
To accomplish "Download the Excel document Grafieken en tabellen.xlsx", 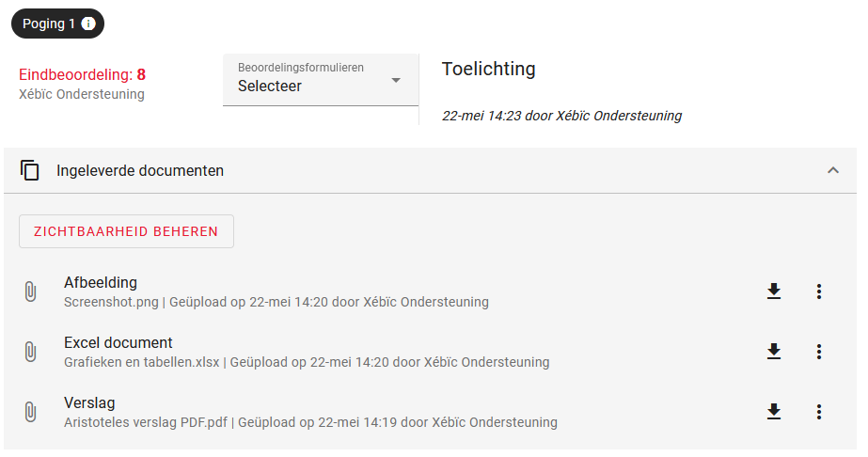I will [774, 352].
